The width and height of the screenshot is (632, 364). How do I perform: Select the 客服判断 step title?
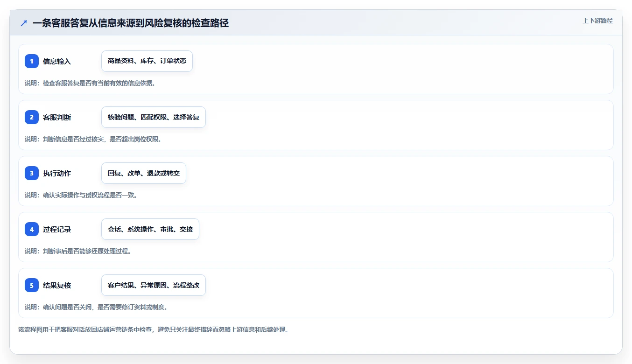[57, 117]
